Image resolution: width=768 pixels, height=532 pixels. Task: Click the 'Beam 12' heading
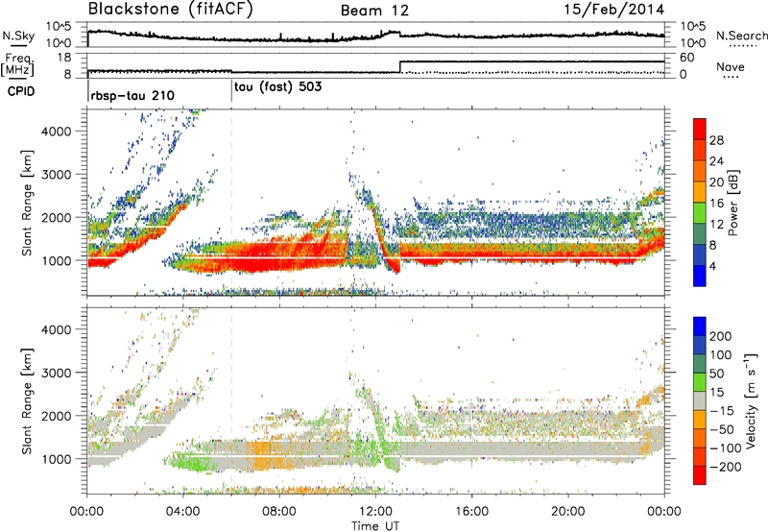pyautogui.click(x=374, y=11)
